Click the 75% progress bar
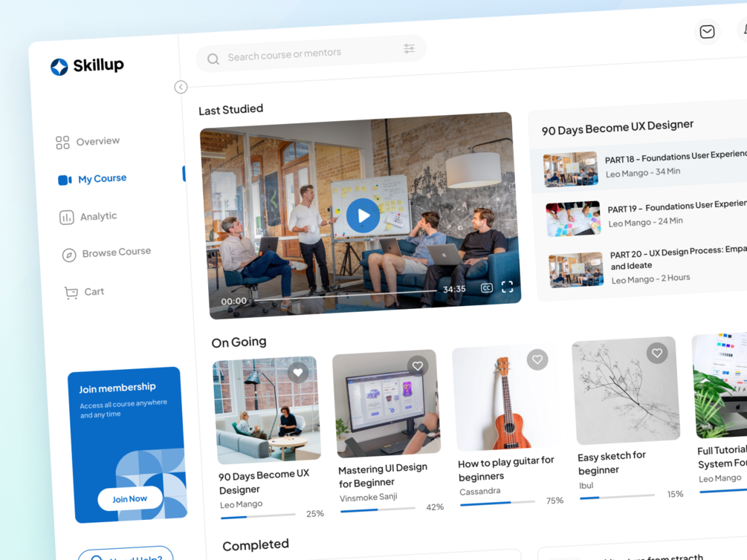This screenshot has width=747, height=560. click(x=498, y=503)
